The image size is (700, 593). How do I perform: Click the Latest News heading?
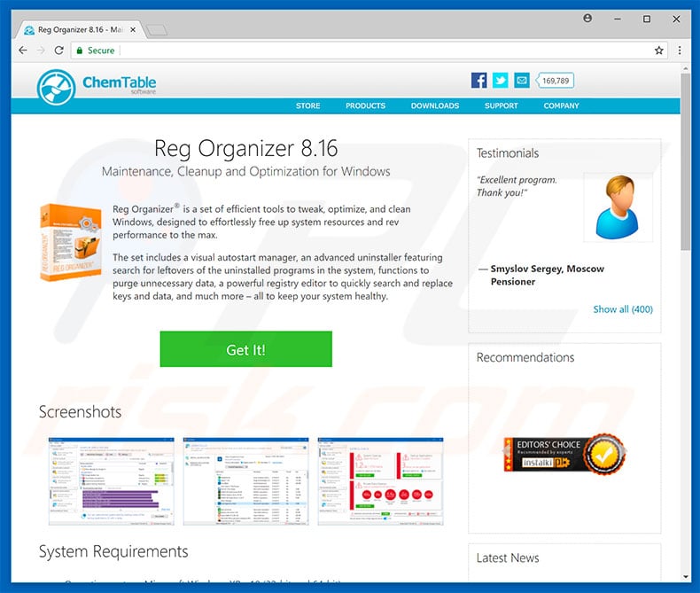pyautogui.click(x=508, y=558)
